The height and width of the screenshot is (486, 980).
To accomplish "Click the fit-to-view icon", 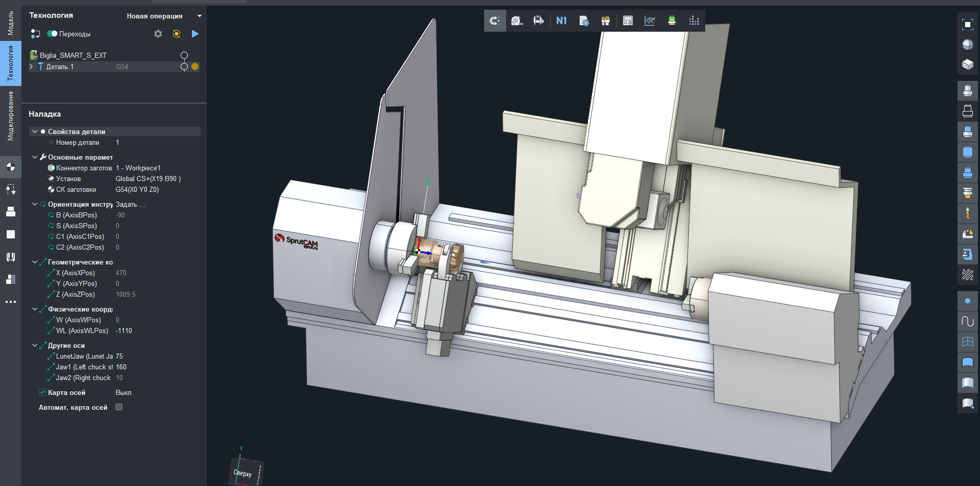I will point(967,24).
